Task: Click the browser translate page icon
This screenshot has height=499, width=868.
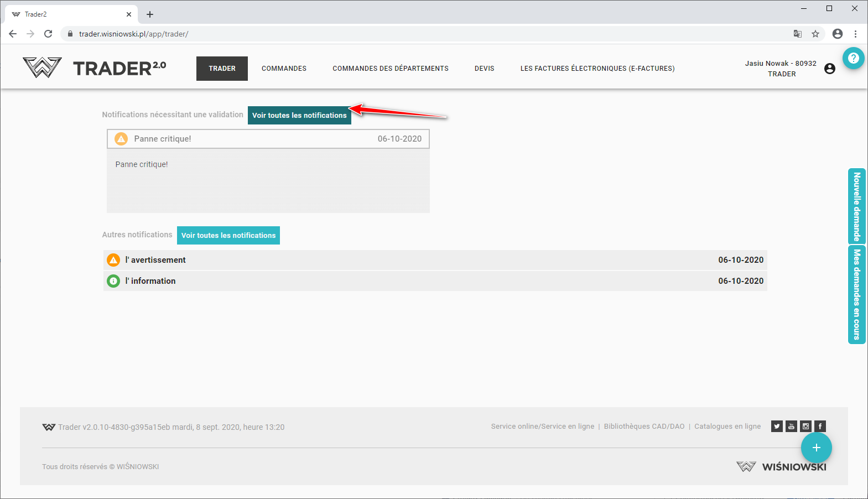Action: tap(797, 34)
